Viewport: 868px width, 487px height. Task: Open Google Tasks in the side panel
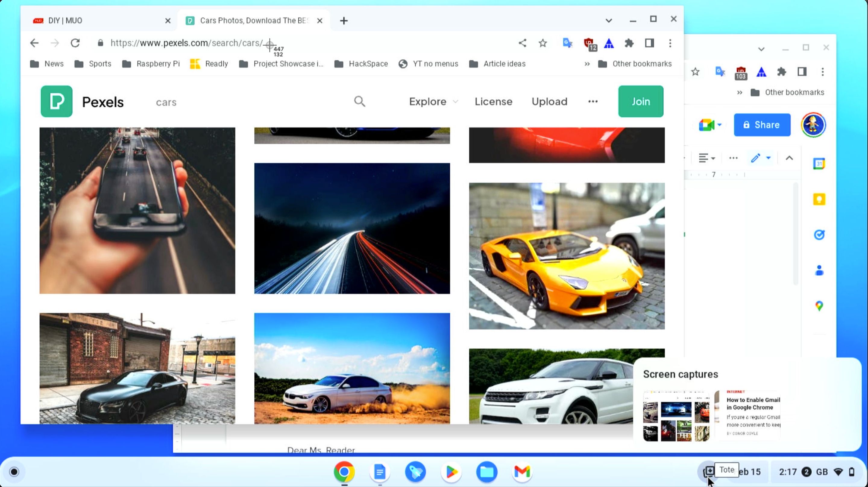pyautogui.click(x=819, y=235)
